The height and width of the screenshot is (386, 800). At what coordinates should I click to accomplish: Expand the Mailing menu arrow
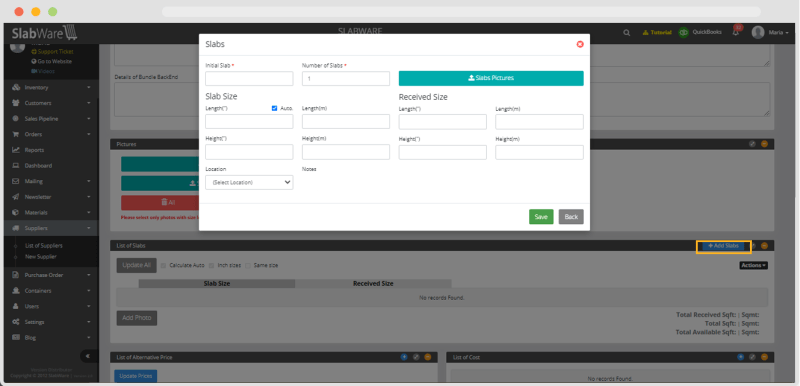[89, 181]
